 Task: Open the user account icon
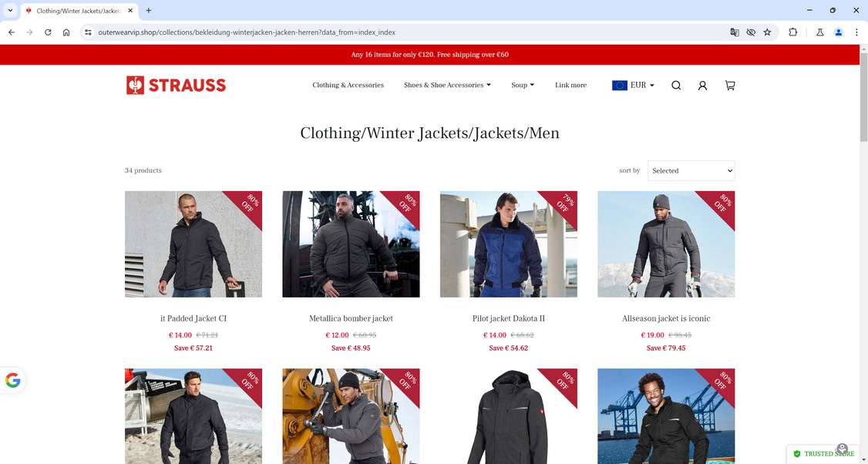[x=702, y=86]
